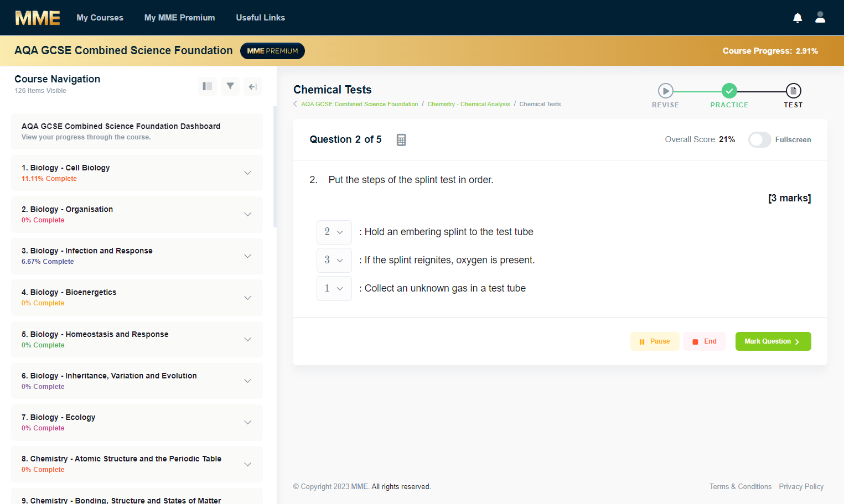844x504 pixels.
Task: Click Question 2 of 5 heading
Action: (x=345, y=139)
